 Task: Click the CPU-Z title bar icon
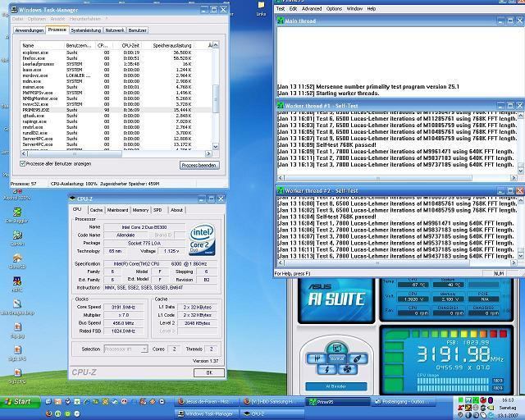[73, 199]
